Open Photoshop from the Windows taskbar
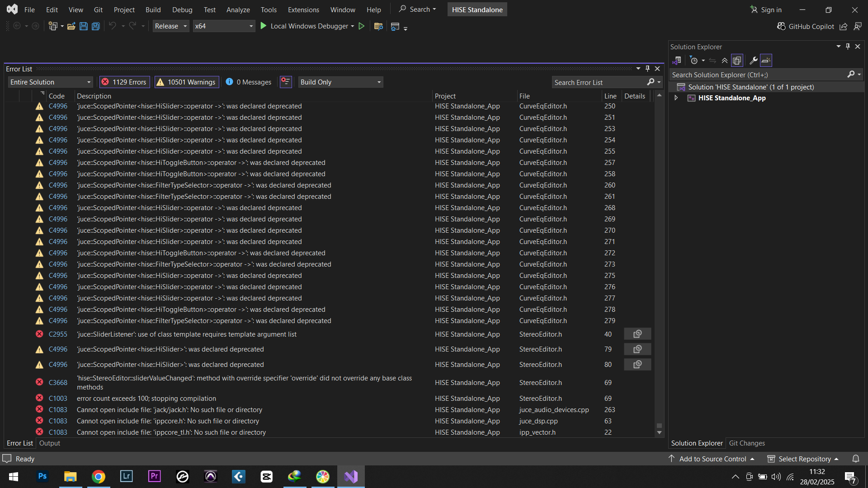Screen dimensions: 868x488 coord(42,476)
